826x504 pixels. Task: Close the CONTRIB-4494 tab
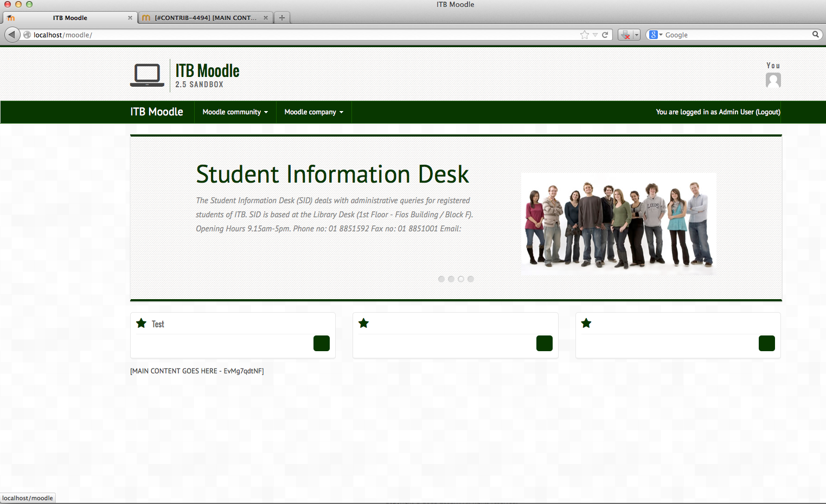tap(266, 18)
